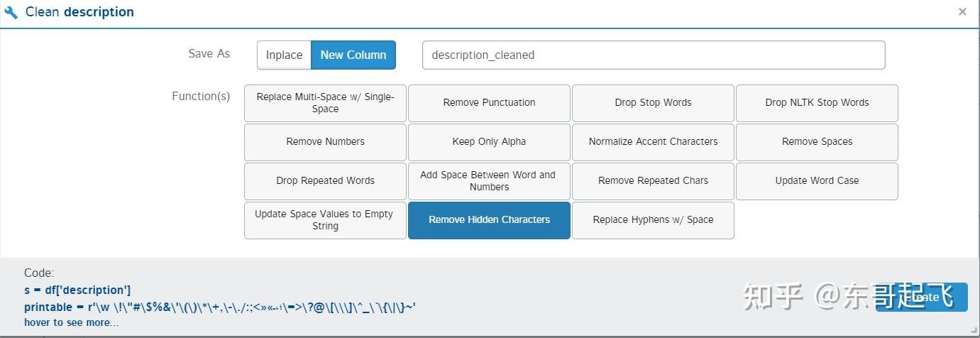Enable the Remove Punctuation function
The height and width of the screenshot is (338, 980).
pos(489,103)
